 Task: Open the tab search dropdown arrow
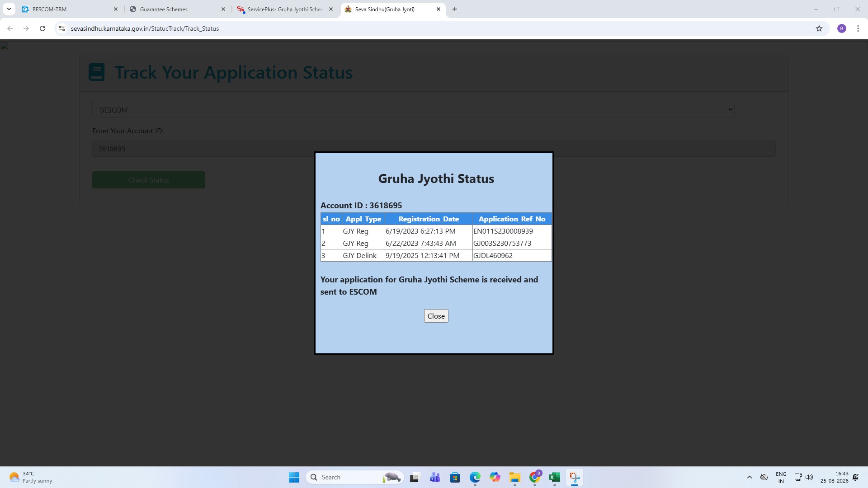tap(9, 9)
